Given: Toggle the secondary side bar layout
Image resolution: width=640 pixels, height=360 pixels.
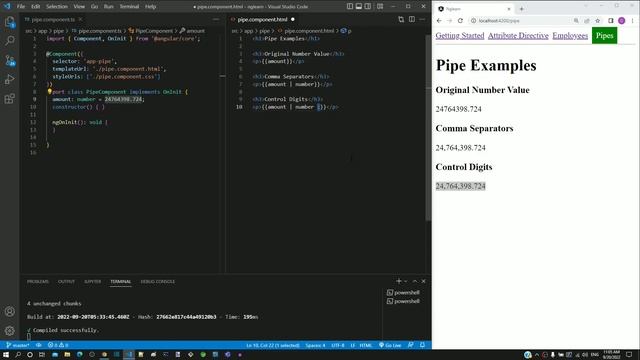Looking at the screenshot, I should (x=368, y=6).
